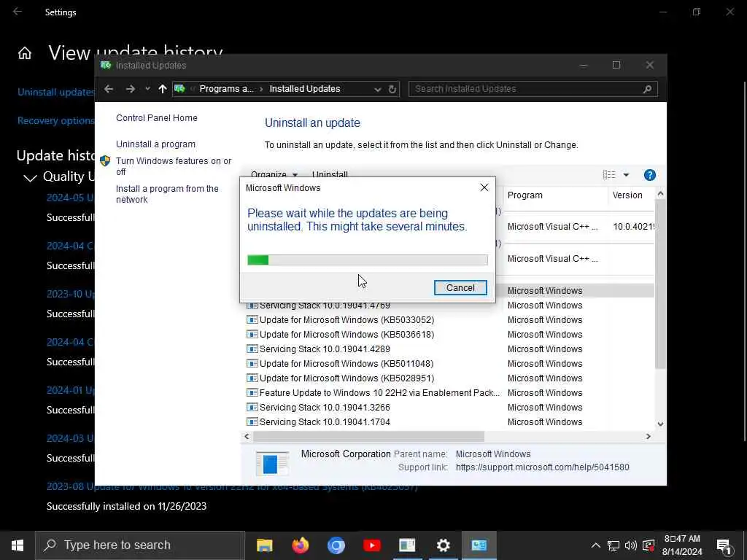Open the view options dropdown arrow
Screen dimensions: 747x560
click(626, 175)
